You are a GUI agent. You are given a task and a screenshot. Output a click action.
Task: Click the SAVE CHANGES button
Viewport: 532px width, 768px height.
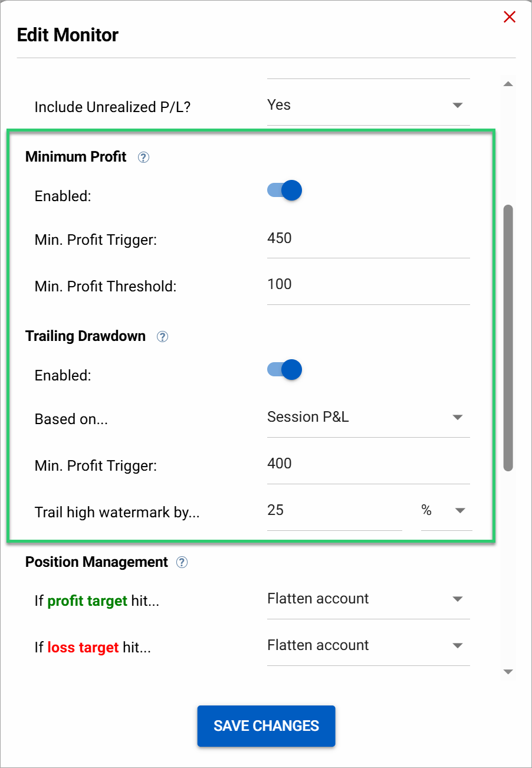coord(266,726)
